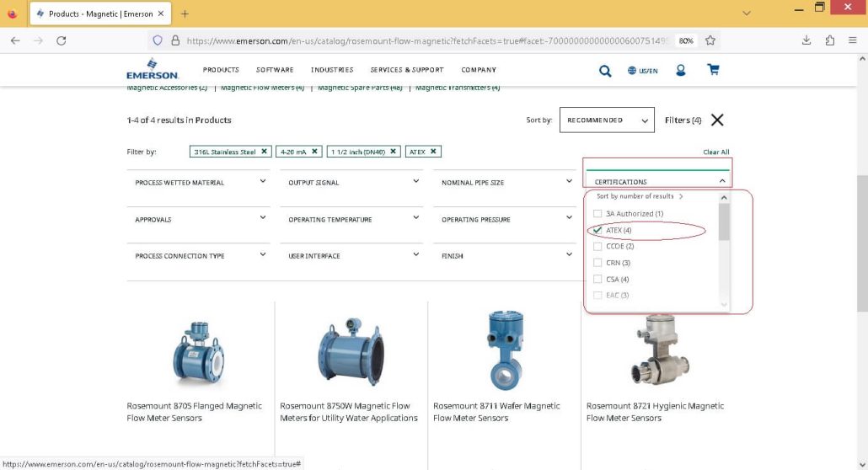Open the shopping cart icon
The image size is (868, 470).
pyautogui.click(x=713, y=70)
